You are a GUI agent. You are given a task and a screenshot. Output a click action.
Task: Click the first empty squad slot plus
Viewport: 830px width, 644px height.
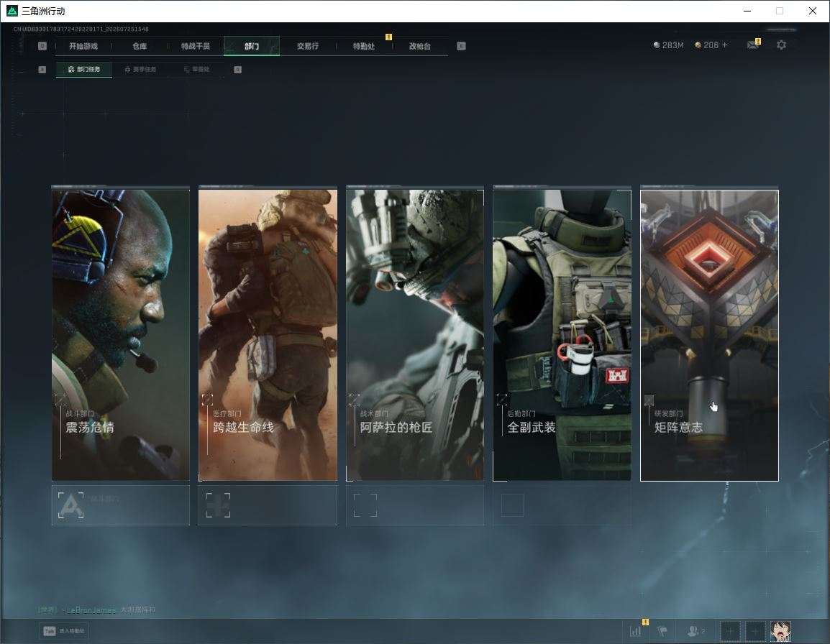click(x=731, y=631)
